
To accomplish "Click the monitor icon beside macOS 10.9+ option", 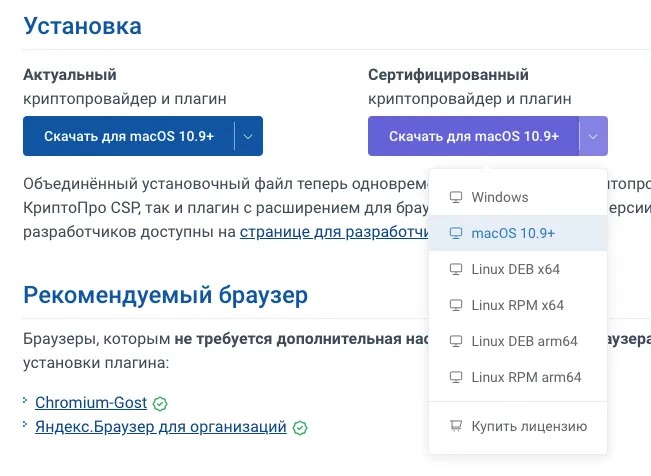I will pos(456,233).
